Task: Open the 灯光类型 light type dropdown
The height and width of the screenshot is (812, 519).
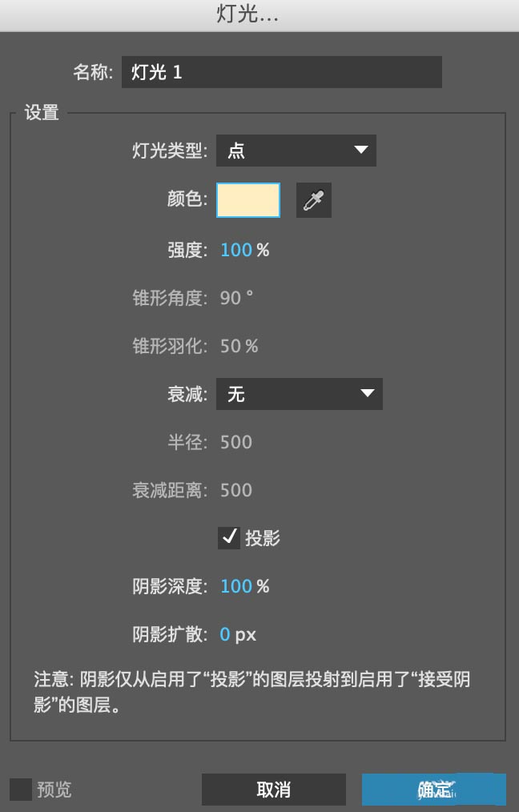Action: click(x=296, y=151)
